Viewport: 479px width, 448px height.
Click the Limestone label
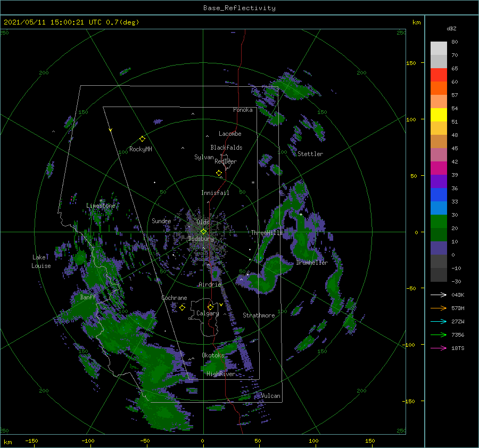(x=101, y=206)
